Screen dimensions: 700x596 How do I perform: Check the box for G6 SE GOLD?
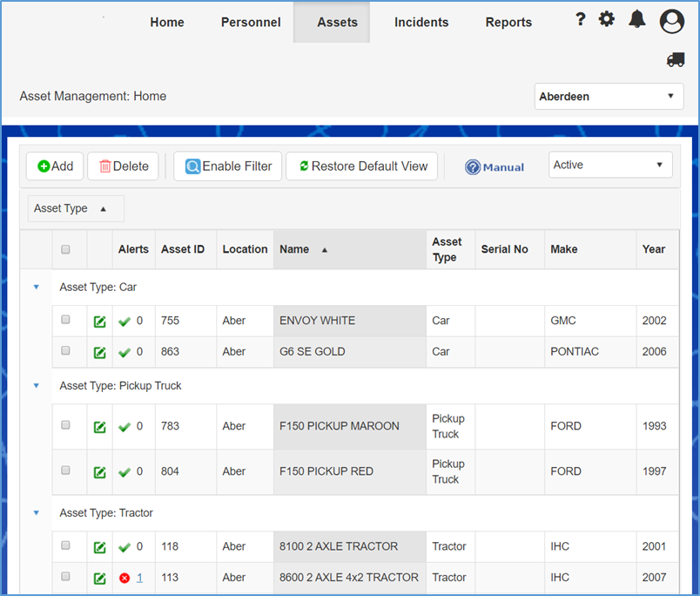coord(65,351)
